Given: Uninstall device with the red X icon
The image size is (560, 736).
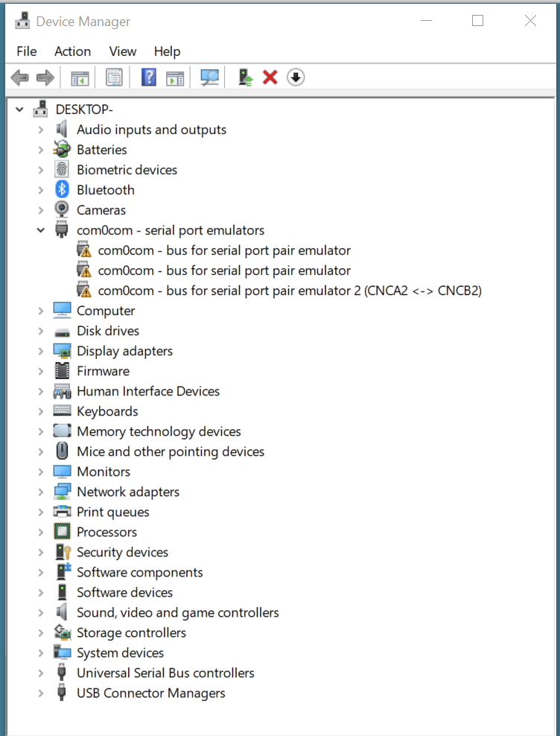Looking at the screenshot, I should (x=270, y=77).
